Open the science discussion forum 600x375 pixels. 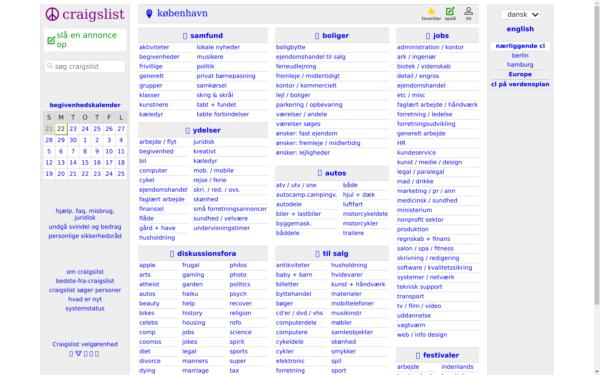point(240,333)
